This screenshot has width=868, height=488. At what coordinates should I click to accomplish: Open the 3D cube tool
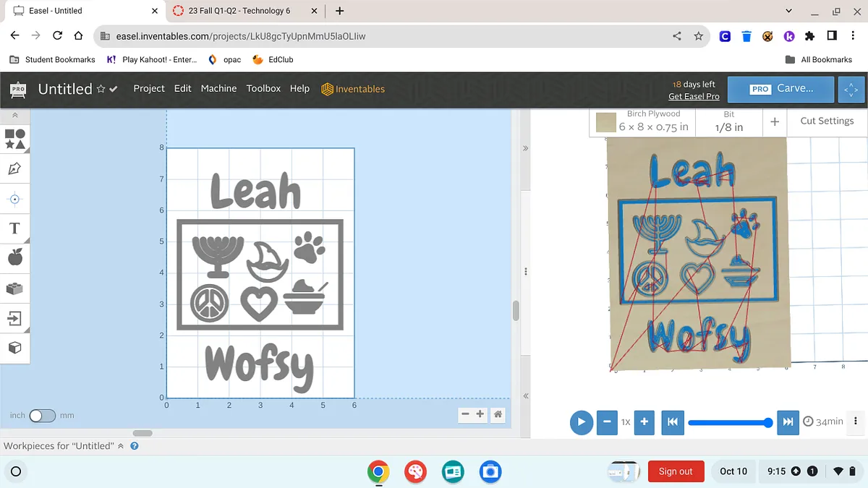tap(15, 348)
